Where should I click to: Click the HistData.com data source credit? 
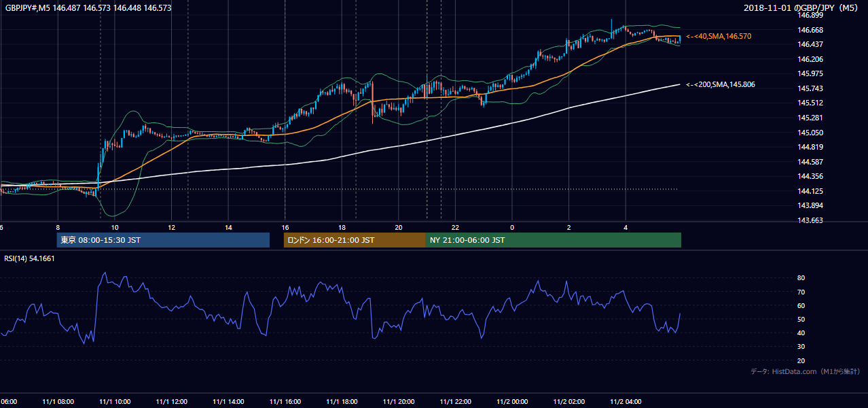(x=806, y=371)
